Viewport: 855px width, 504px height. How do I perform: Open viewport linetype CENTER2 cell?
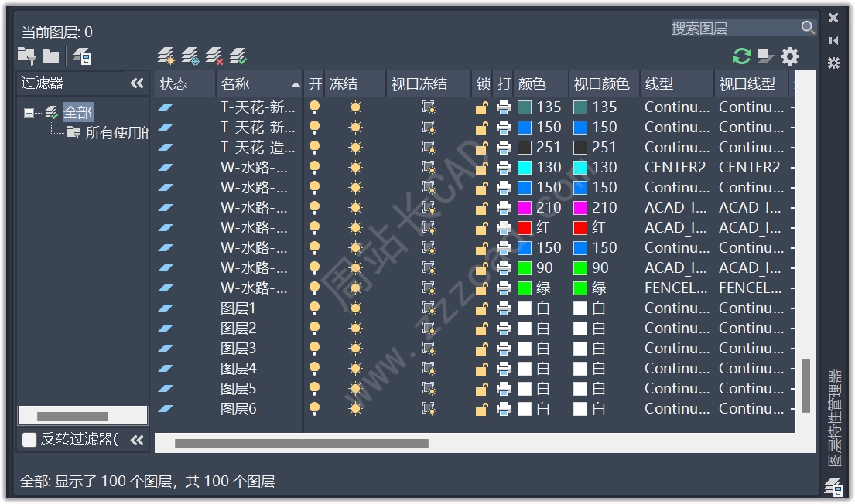pyautogui.click(x=750, y=167)
